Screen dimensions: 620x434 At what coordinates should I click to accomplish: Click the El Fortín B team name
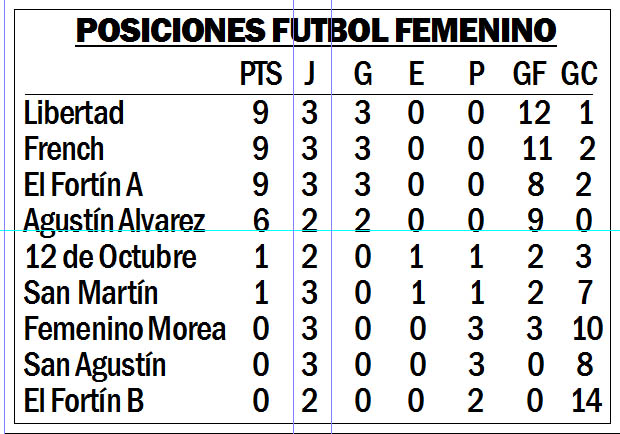(x=84, y=401)
